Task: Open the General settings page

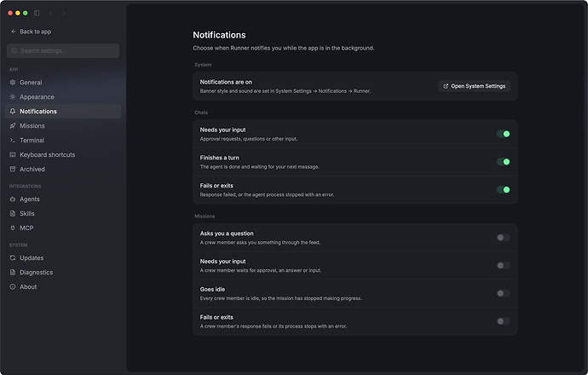Action: pyautogui.click(x=63, y=82)
